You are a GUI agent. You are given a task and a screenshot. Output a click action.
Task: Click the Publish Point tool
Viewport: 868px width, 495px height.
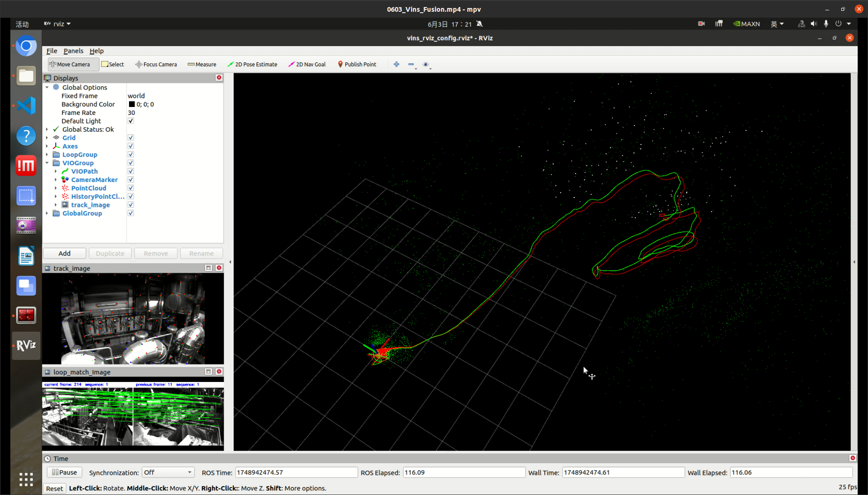(357, 64)
